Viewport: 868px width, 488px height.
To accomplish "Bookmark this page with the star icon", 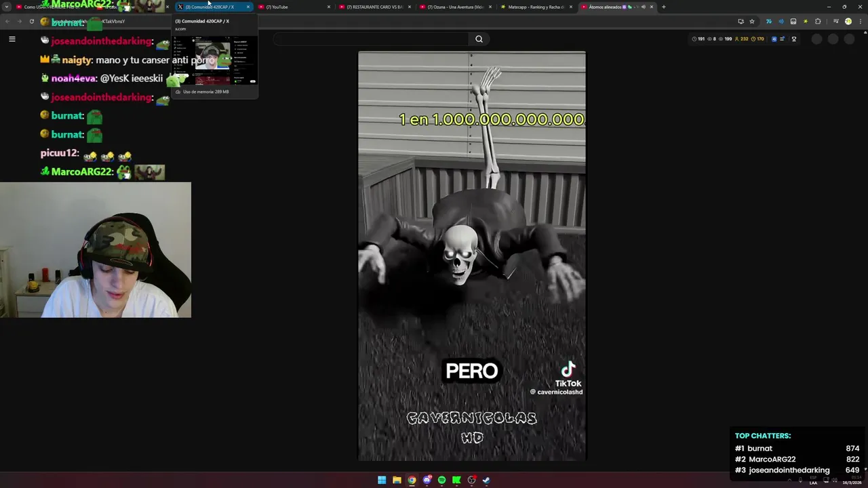I will click(x=752, y=21).
